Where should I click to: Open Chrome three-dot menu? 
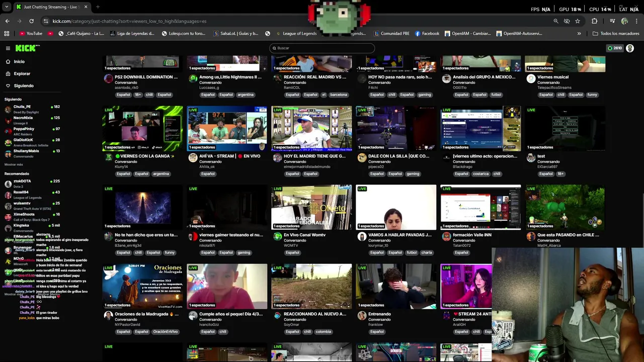pos(636,21)
